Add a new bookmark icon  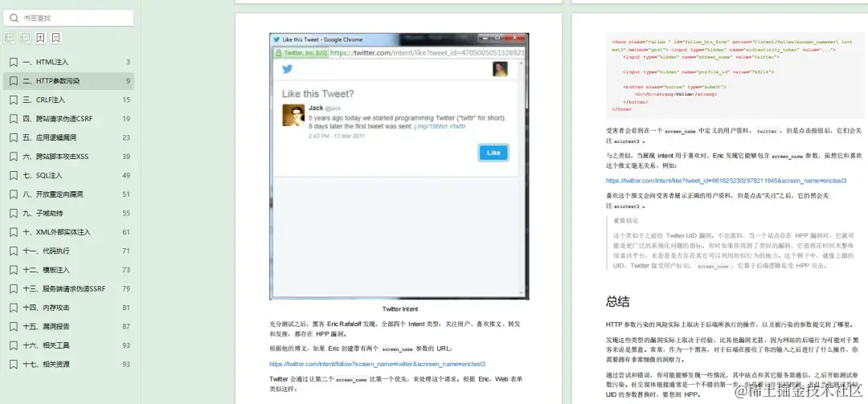(40, 39)
